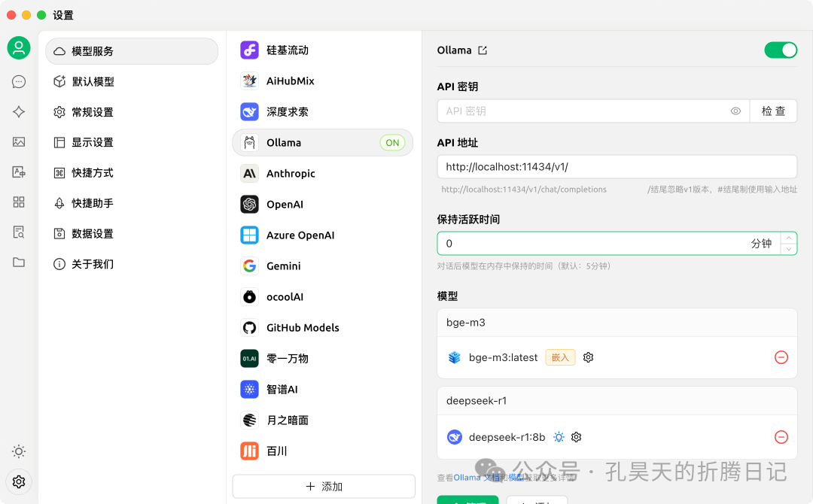Viewport: 813px width, 504px height.
Task: Open the Ollama 文档 link
Action: (x=477, y=478)
